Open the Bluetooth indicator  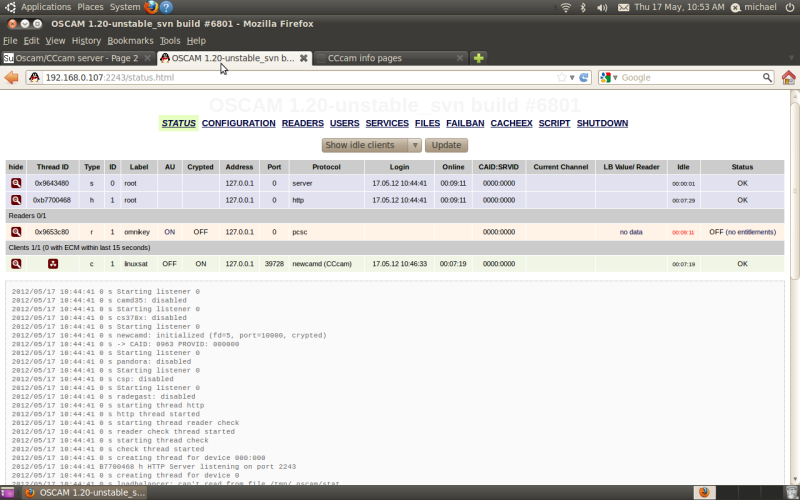(583, 7)
